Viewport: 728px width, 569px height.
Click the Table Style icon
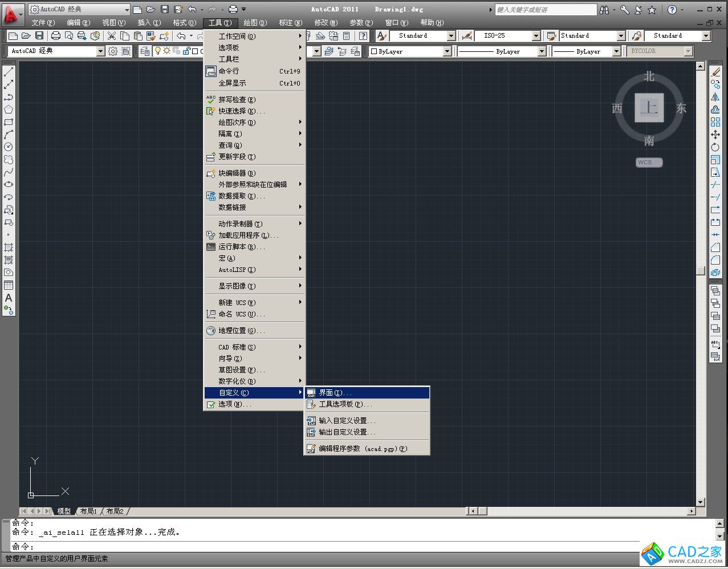click(x=551, y=36)
